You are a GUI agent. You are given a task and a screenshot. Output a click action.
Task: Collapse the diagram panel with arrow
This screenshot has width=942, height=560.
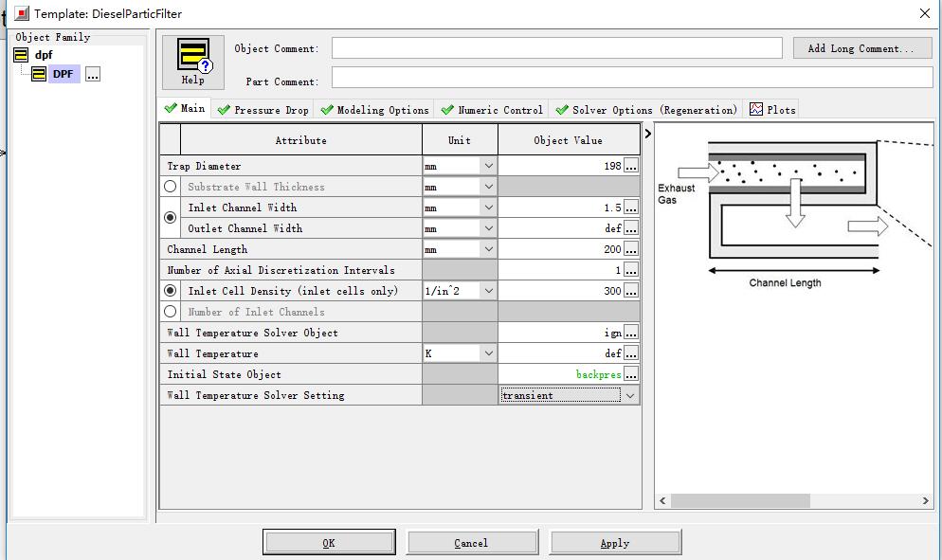[648, 134]
